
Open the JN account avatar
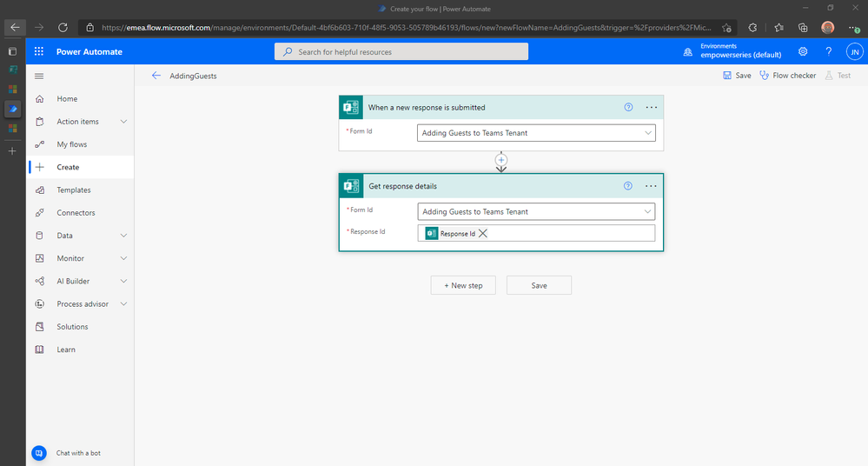(x=855, y=52)
